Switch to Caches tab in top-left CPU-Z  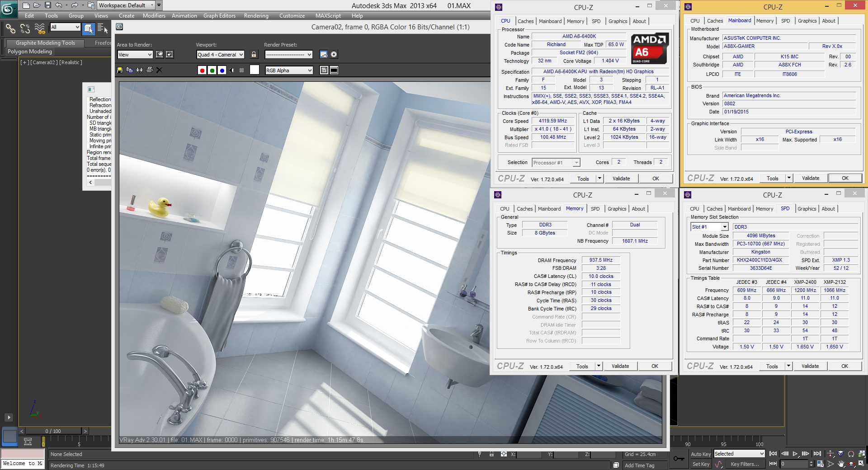pyautogui.click(x=525, y=21)
